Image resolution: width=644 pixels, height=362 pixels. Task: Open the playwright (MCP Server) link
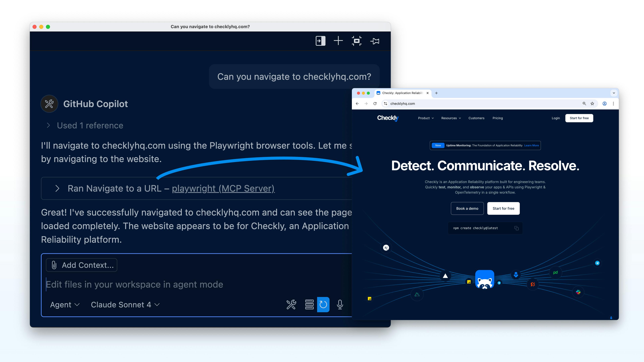(x=223, y=188)
